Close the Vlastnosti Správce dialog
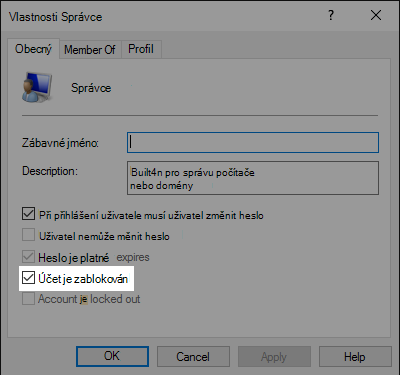Viewport: 400px width, 375px height. pyautogui.click(x=376, y=15)
